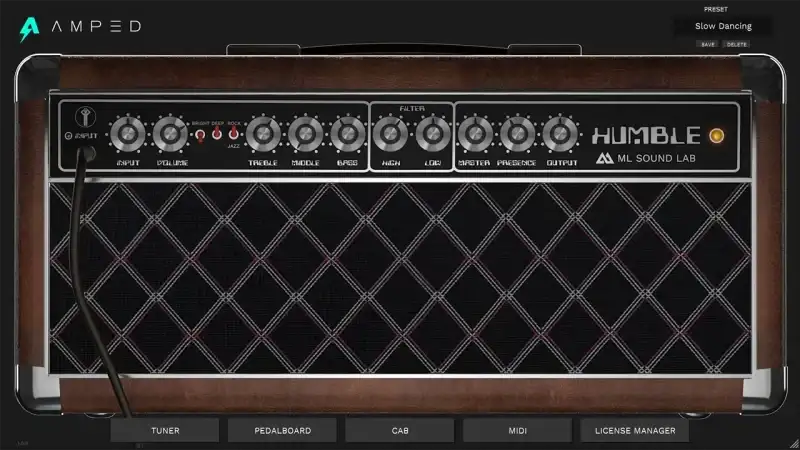Viewport: 800px width, 450px height.
Task: Click the AMPED wordmark text
Action: 96,27
